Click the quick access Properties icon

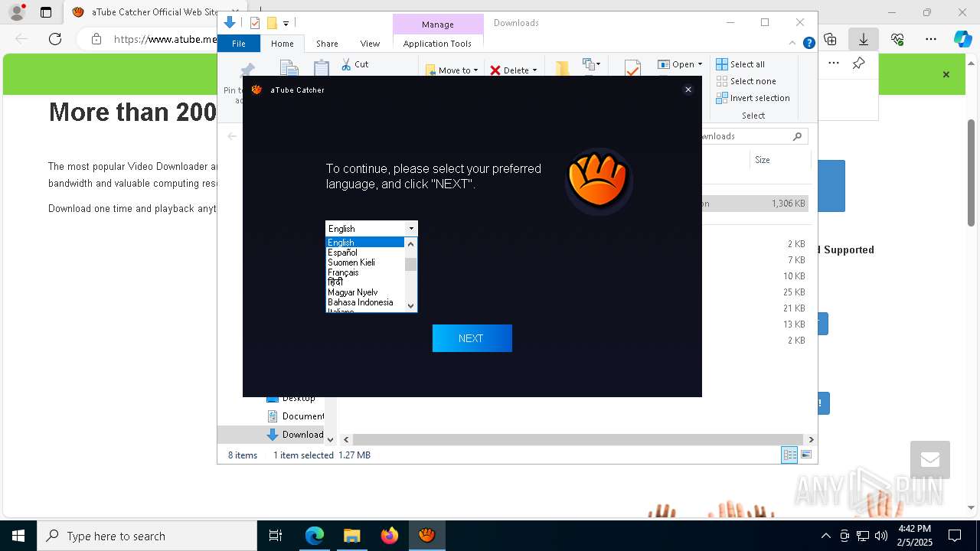point(255,23)
